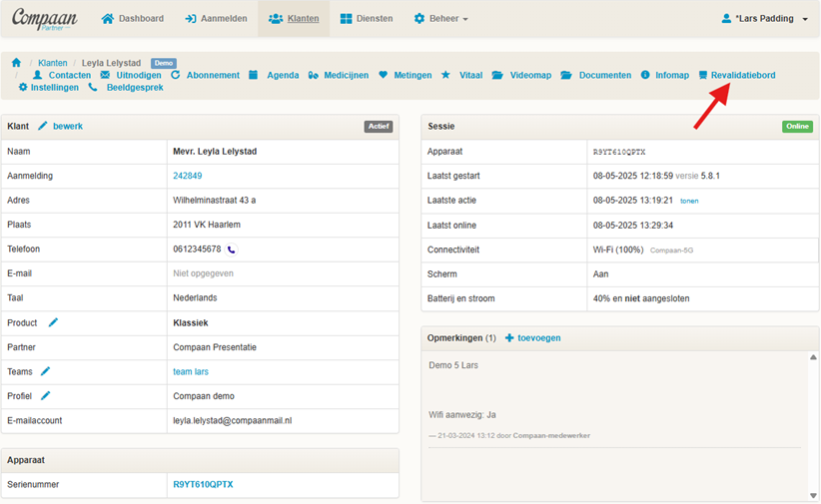Click the pencil icon next to Teams
The width and height of the screenshot is (821, 504).
[46, 371]
